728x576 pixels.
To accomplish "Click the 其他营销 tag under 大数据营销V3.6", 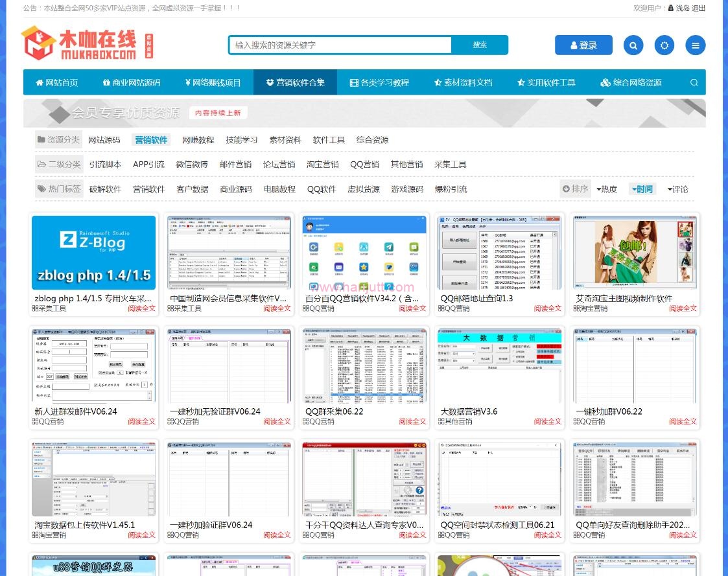I will [x=455, y=422].
